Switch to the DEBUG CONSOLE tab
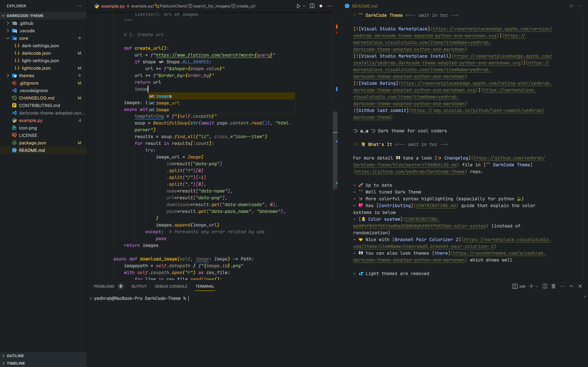The width and height of the screenshot is (588, 367). click(x=171, y=286)
